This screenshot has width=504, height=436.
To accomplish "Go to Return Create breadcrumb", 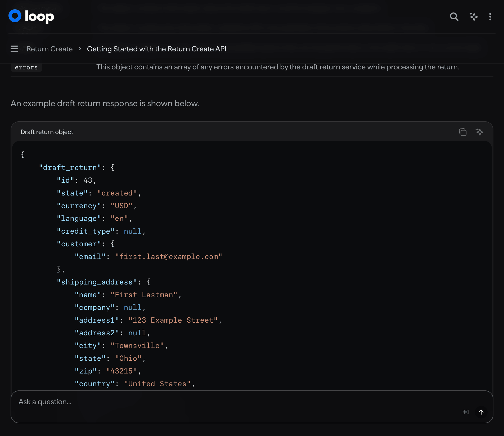I will point(49,49).
